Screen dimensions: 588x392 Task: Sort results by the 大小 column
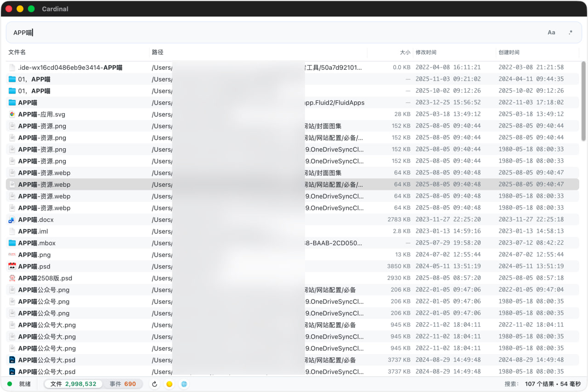[x=405, y=52]
